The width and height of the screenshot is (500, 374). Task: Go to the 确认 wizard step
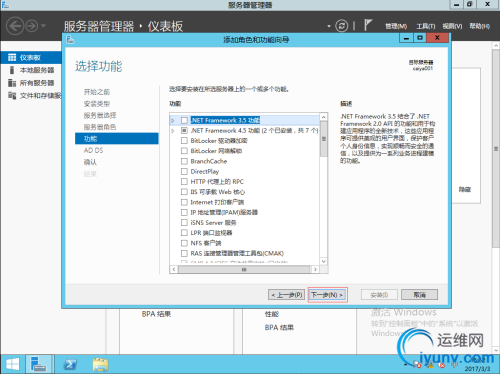(90, 162)
